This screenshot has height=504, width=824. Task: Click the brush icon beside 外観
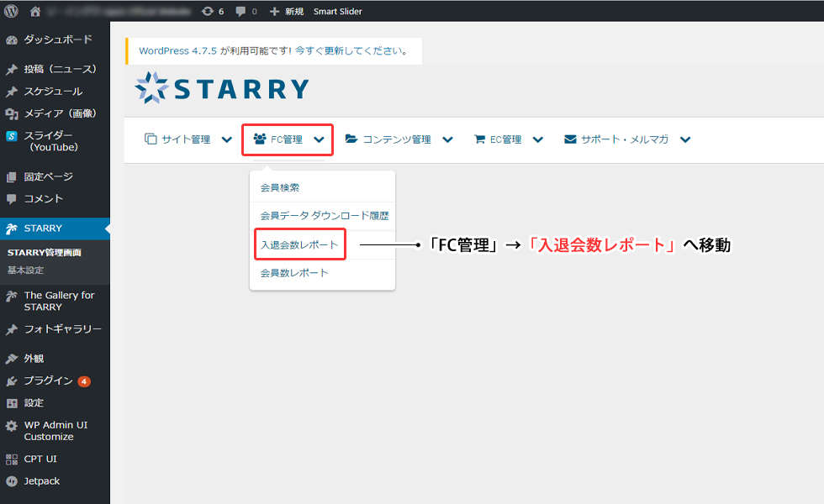pos(12,359)
